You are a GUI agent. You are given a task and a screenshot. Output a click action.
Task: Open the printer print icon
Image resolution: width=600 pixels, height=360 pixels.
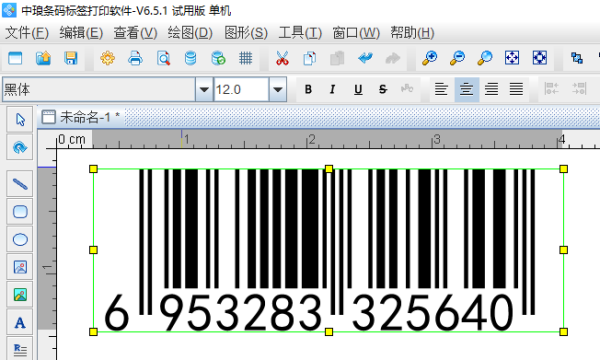click(135, 58)
